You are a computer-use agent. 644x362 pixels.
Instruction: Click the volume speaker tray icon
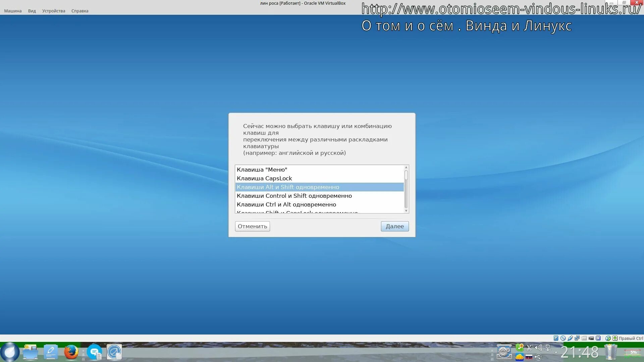point(538,348)
